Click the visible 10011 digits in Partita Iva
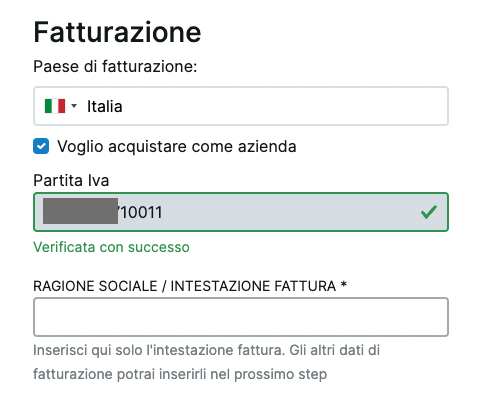Image resolution: width=486 pixels, height=419 pixels. point(141,212)
